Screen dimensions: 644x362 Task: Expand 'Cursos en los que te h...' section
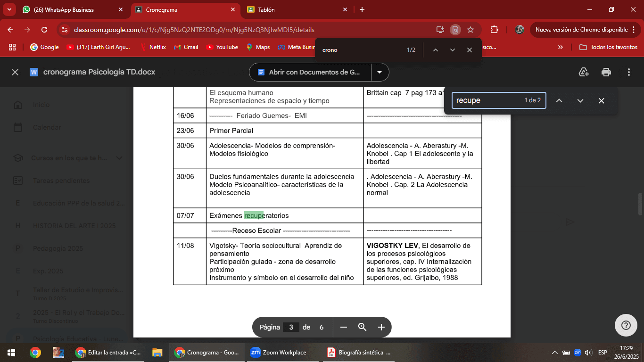119,158
